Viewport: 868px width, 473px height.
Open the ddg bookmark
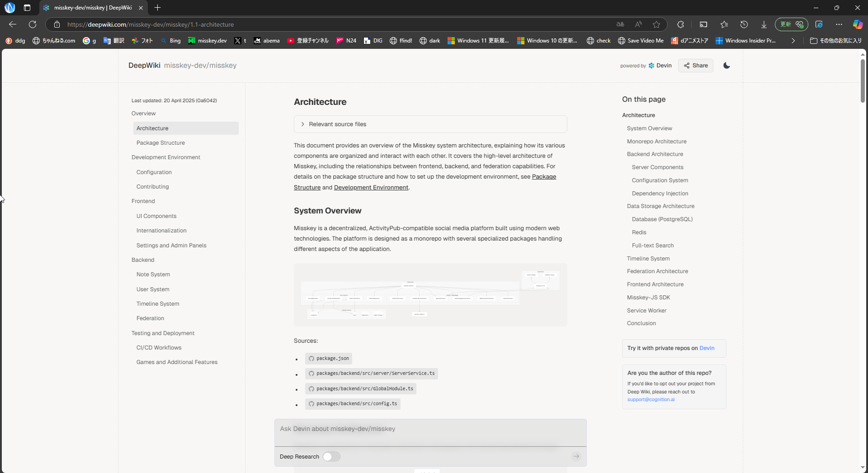[15, 41]
